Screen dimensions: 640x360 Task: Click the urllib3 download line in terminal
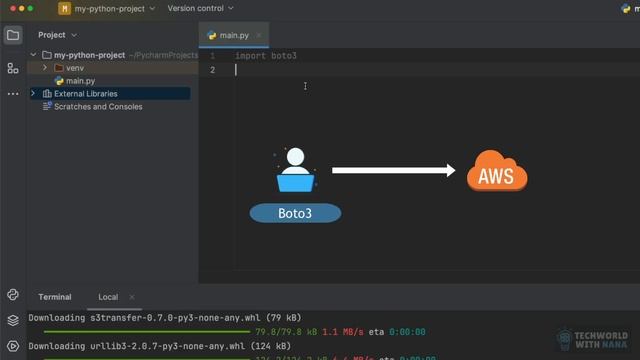tap(160, 346)
